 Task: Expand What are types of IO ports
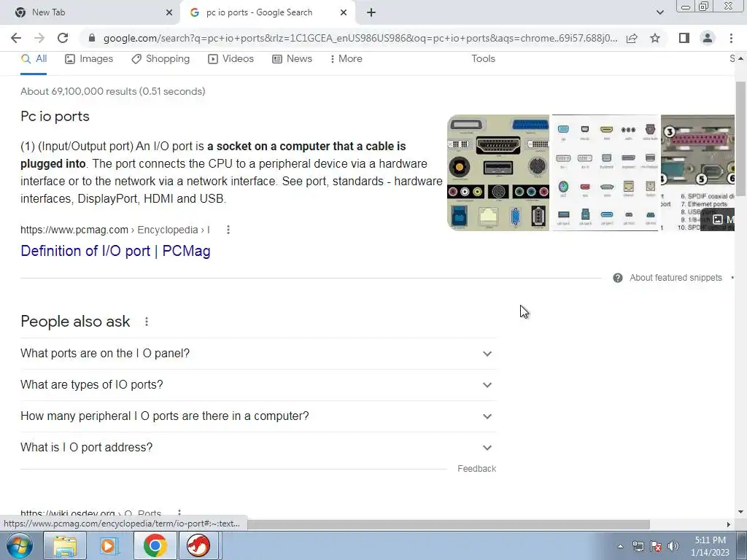(258, 385)
